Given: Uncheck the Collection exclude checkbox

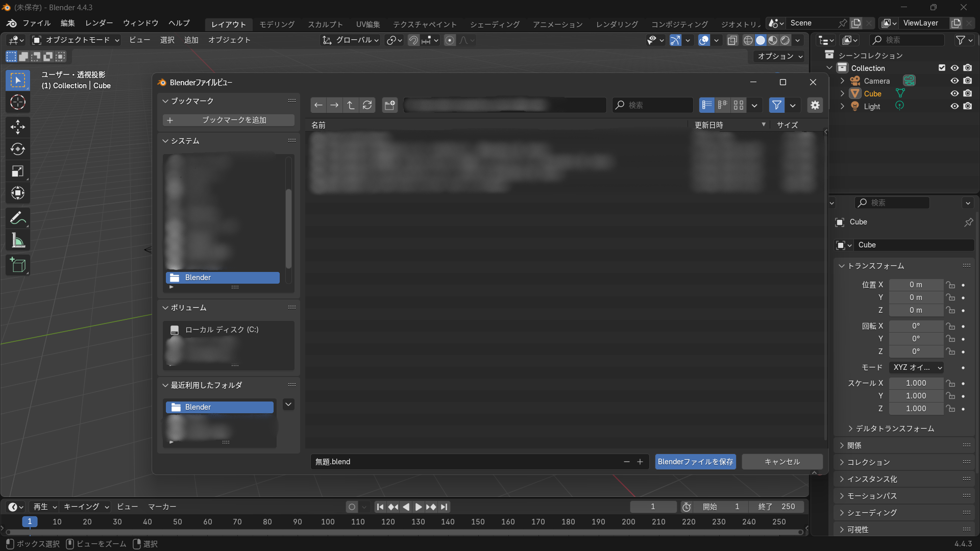Looking at the screenshot, I should (942, 68).
